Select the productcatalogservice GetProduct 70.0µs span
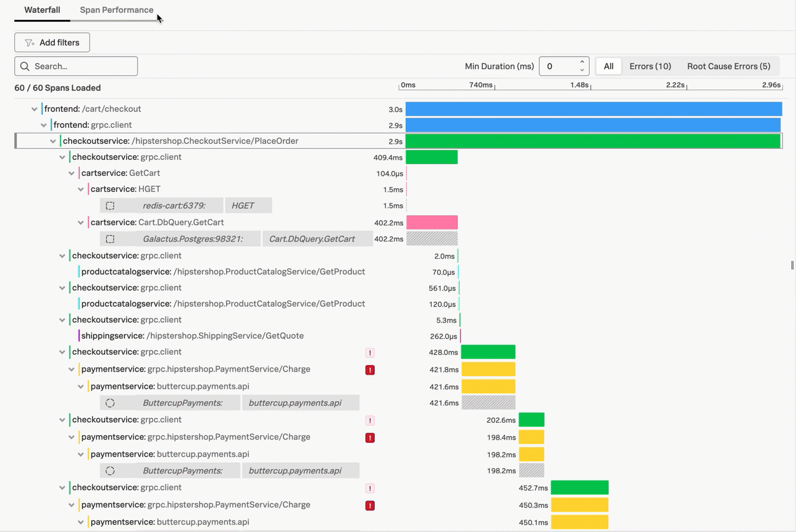 coord(223,272)
